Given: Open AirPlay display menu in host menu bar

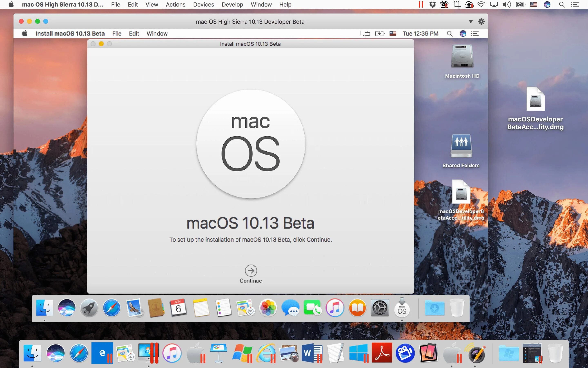Looking at the screenshot, I should click(x=494, y=4).
